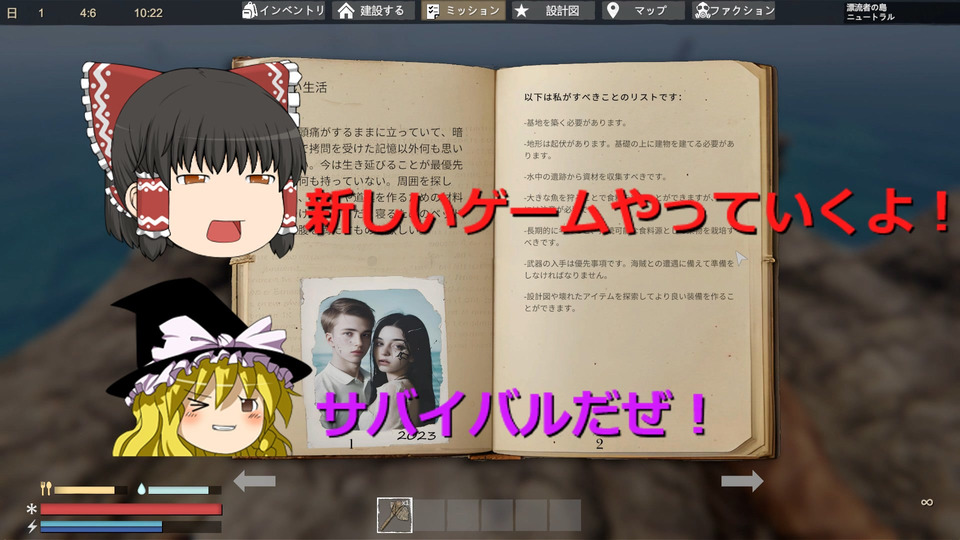Image resolution: width=960 pixels, height=540 pixels.
Task: Click the red health bar
Action: (131, 509)
